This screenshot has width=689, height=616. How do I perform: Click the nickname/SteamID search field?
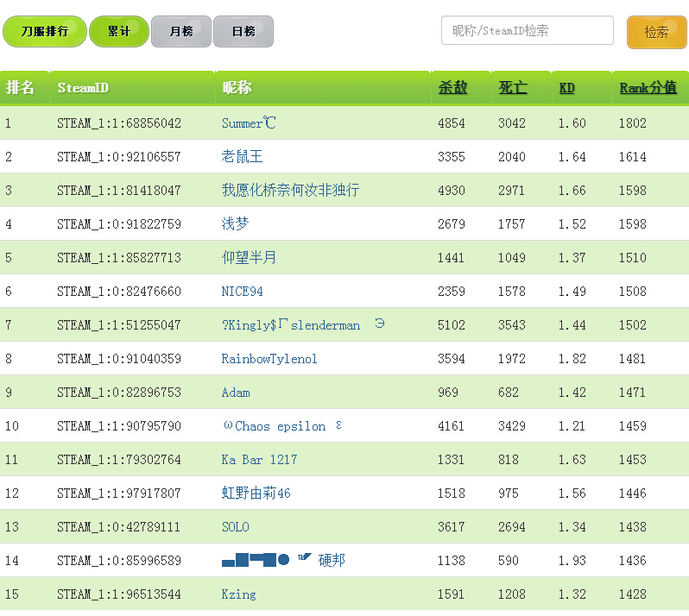[527, 31]
